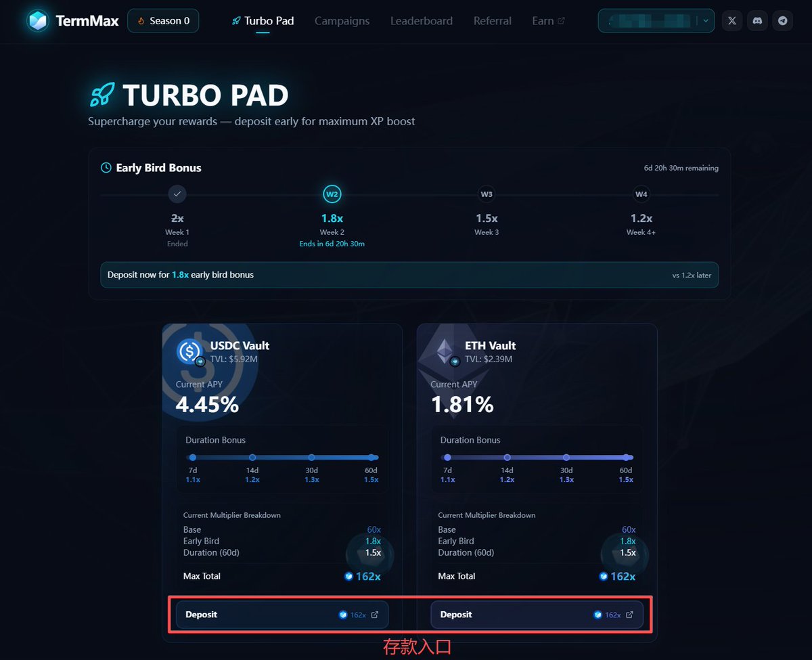Click external link icon on USDC Deposit
The width and height of the screenshot is (812, 660).
pos(375,615)
